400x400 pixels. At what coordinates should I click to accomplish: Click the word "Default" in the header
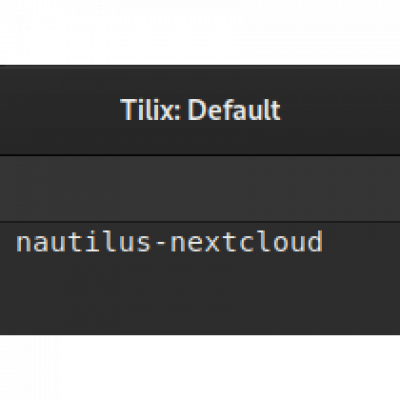[234, 109]
